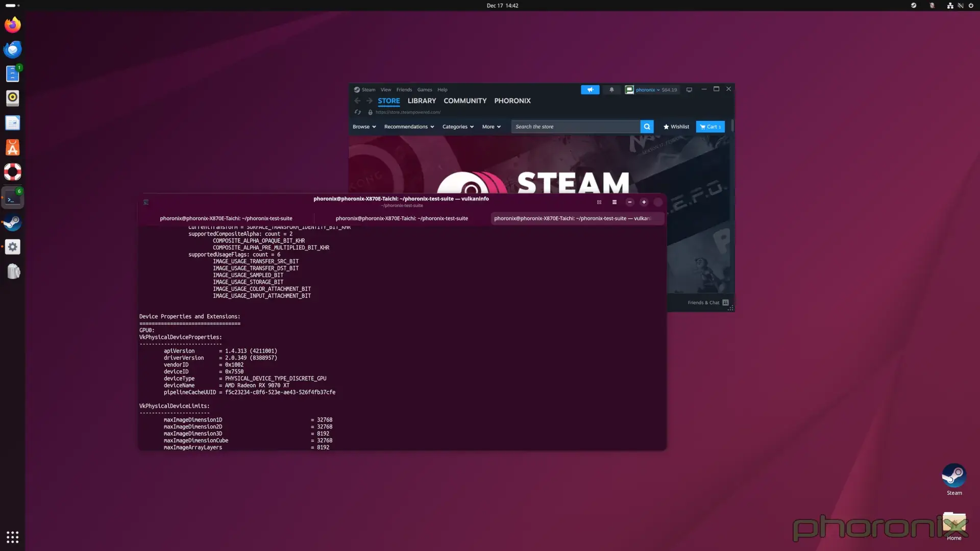
Task: Open the Cart button in Steam store
Action: 710,127
